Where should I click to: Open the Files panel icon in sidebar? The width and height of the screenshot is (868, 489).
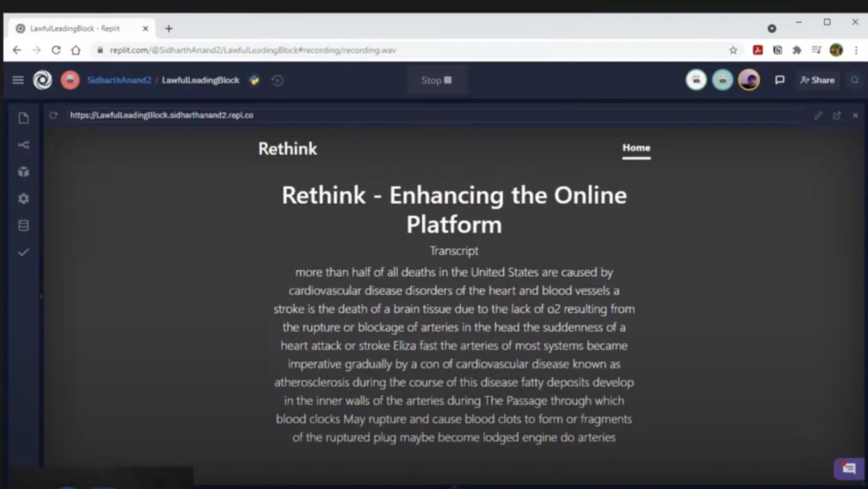pyautogui.click(x=23, y=118)
